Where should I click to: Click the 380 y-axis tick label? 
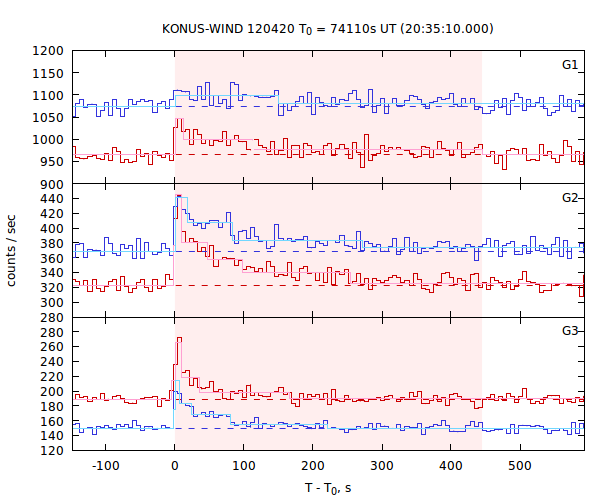52,243
